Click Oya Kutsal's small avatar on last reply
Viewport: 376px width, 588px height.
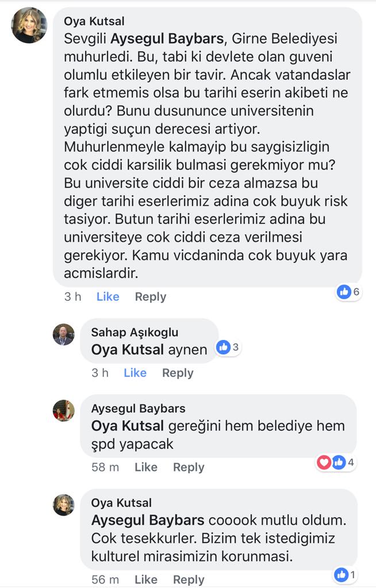tap(64, 505)
